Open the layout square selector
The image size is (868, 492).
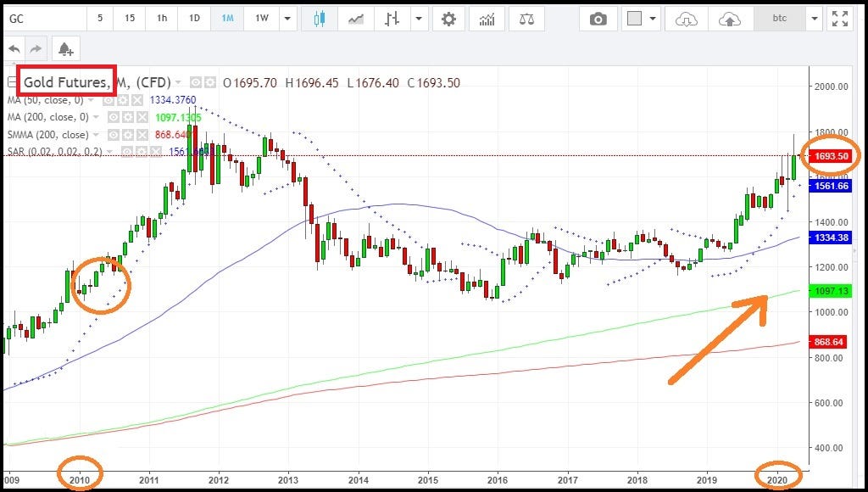[634, 19]
